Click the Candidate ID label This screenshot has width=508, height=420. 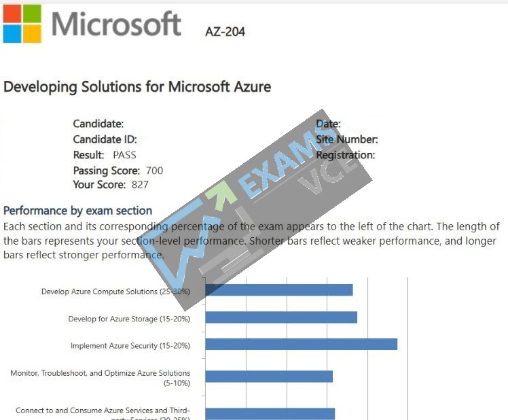105,139
